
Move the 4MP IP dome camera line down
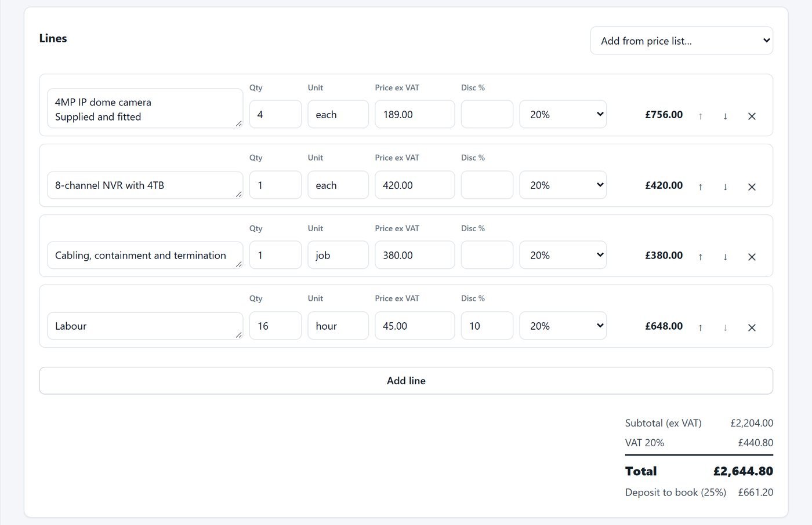pos(725,116)
